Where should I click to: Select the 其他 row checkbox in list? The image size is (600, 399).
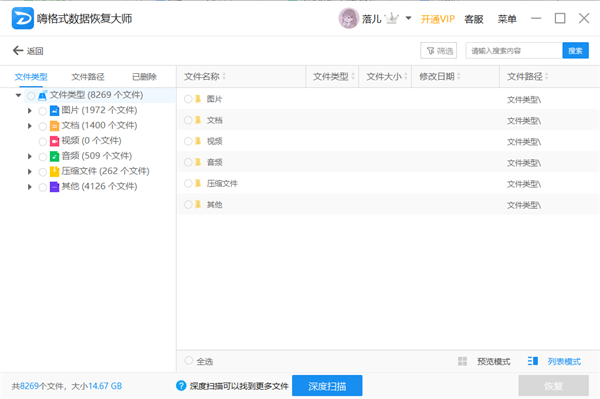pyautogui.click(x=188, y=204)
